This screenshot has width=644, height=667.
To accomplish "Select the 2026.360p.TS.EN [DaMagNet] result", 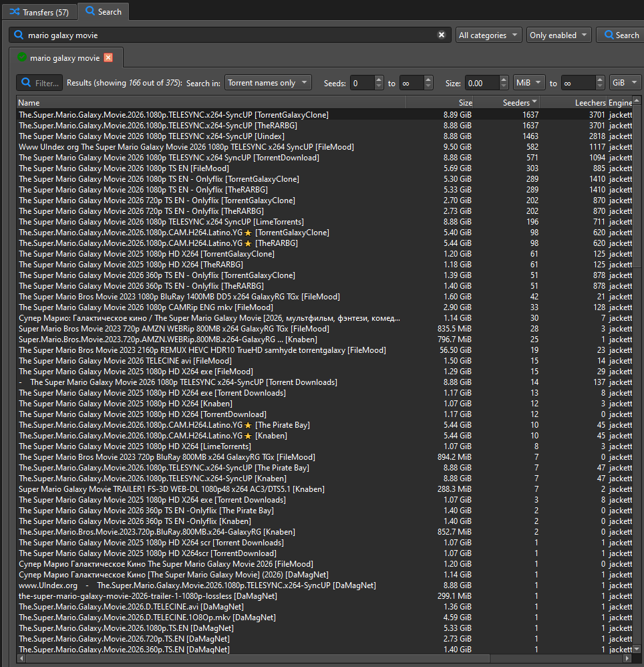I will pyautogui.click(x=325, y=649).
